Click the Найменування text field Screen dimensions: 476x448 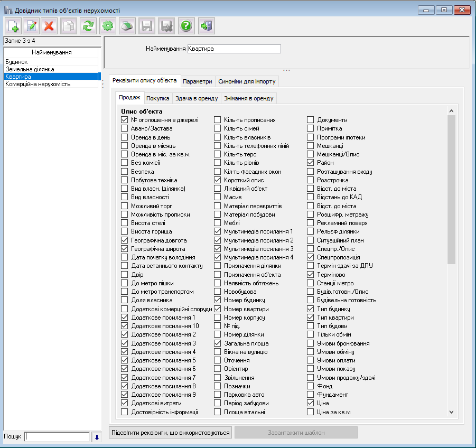[234, 49]
